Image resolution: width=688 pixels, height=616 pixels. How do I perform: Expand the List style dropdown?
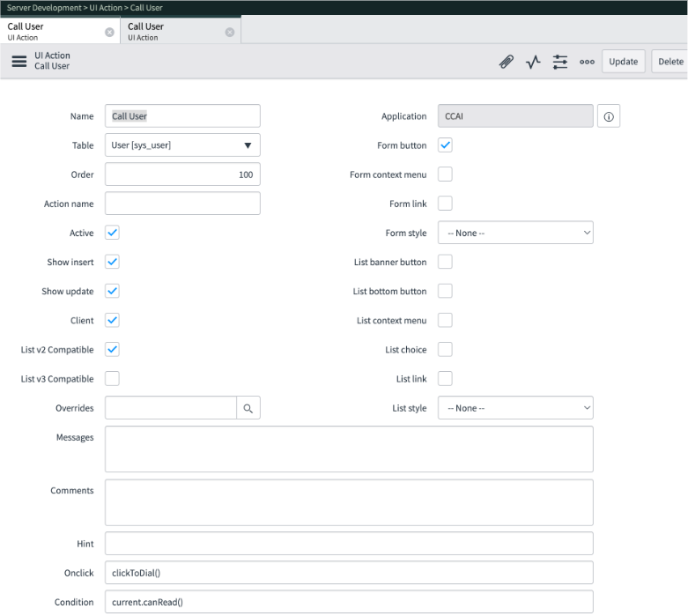click(x=515, y=408)
